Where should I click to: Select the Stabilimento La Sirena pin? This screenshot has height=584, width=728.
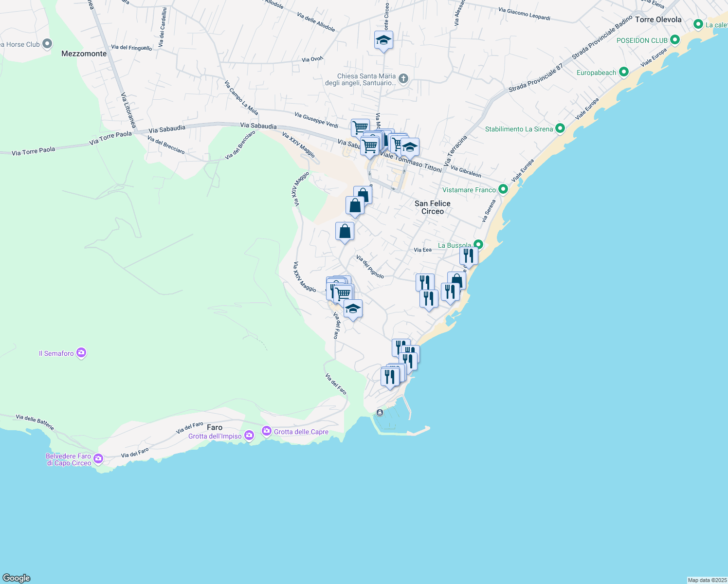pos(560,128)
